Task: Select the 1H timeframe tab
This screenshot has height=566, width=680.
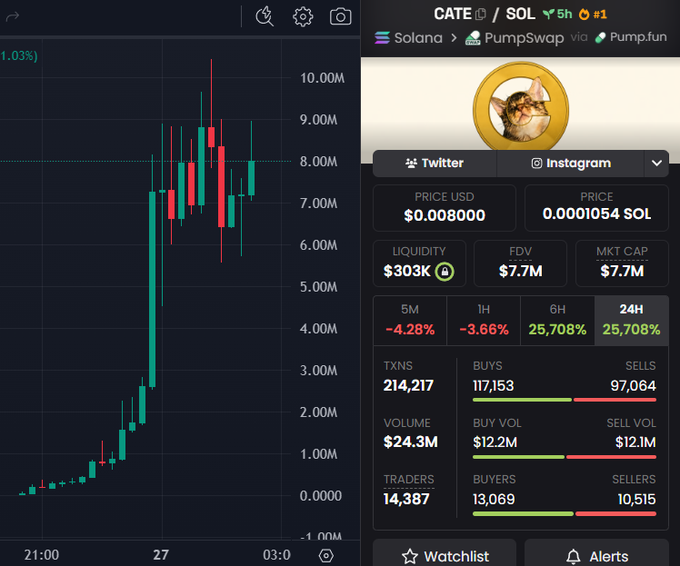Action: click(x=484, y=321)
